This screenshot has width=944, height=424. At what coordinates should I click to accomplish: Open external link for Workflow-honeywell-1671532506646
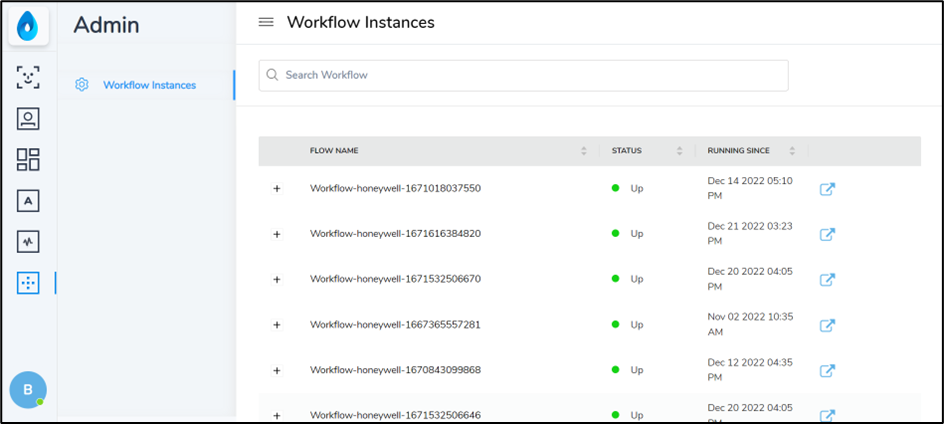(x=827, y=416)
